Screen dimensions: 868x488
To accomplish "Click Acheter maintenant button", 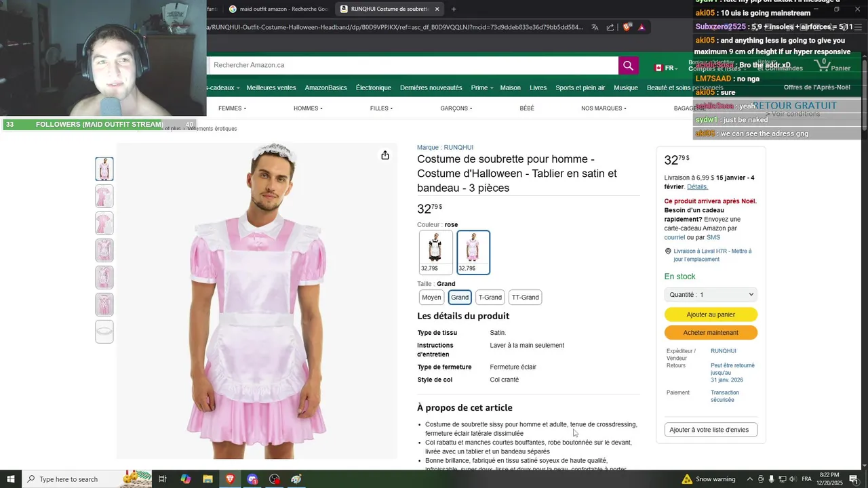I will point(711,333).
